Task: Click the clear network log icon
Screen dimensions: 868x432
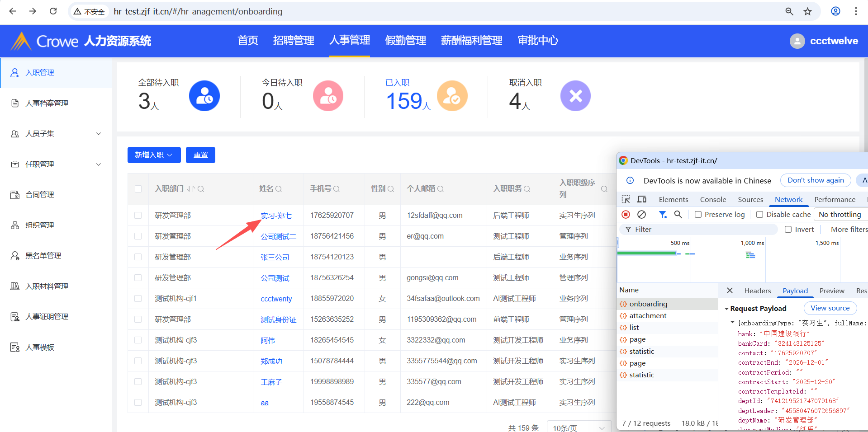Action: [641, 215]
